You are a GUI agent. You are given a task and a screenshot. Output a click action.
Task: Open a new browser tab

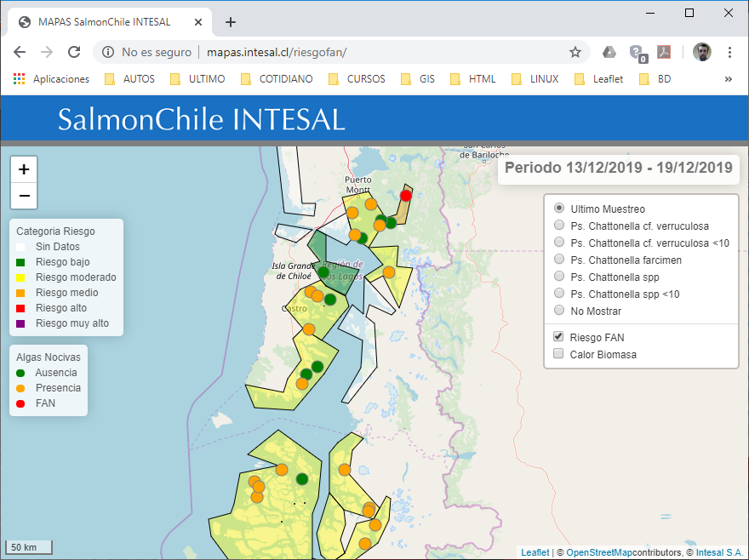click(231, 22)
